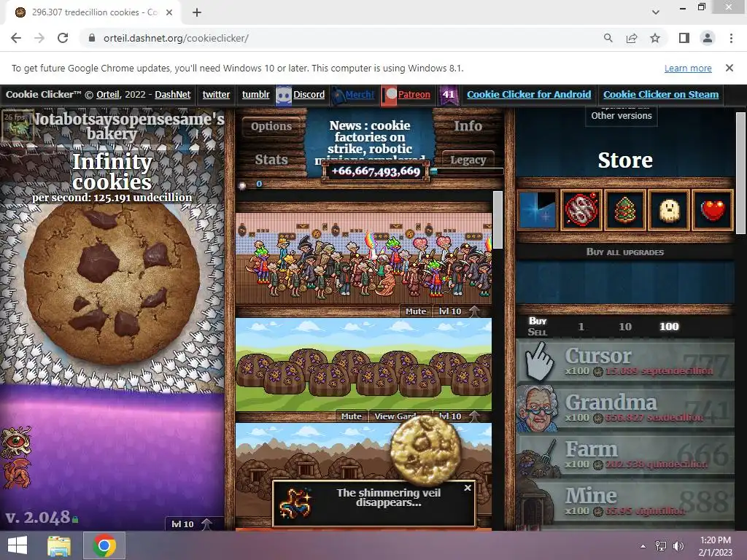Image resolution: width=747 pixels, height=560 pixels.
Task: Click the store panel scrollbar
Action: 740,173
